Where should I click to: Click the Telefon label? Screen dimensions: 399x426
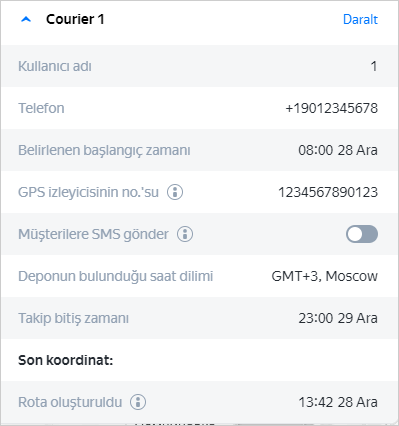(x=41, y=108)
